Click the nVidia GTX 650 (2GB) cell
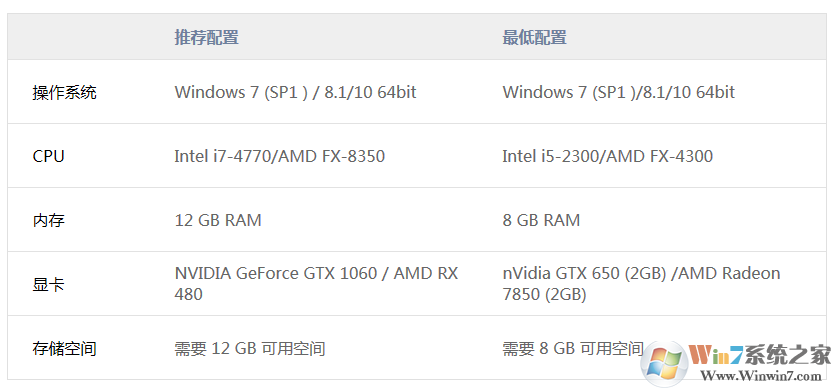The height and width of the screenshot is (390, 838). (641, 284)
